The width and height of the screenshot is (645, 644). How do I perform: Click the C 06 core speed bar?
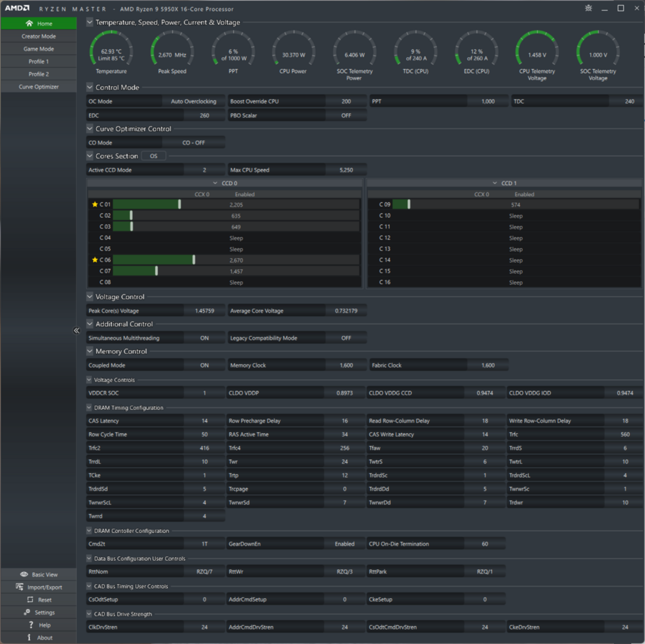[x=154, y=260]
